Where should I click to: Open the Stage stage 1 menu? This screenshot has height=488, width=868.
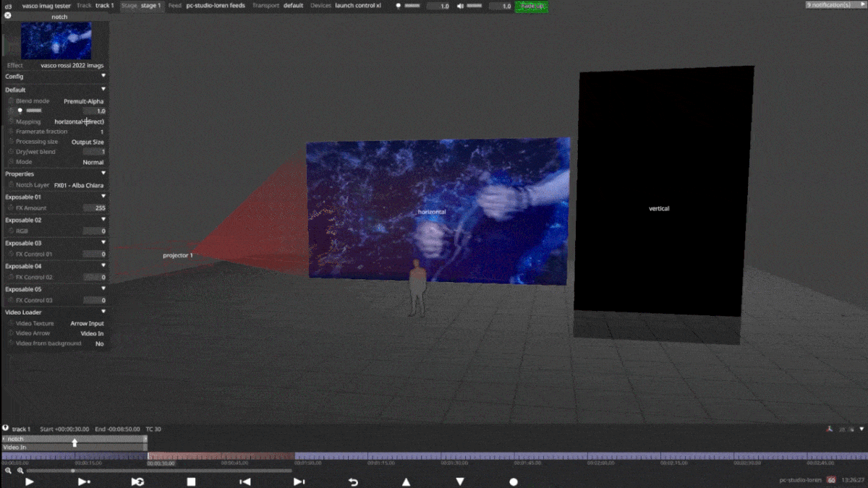142,5
